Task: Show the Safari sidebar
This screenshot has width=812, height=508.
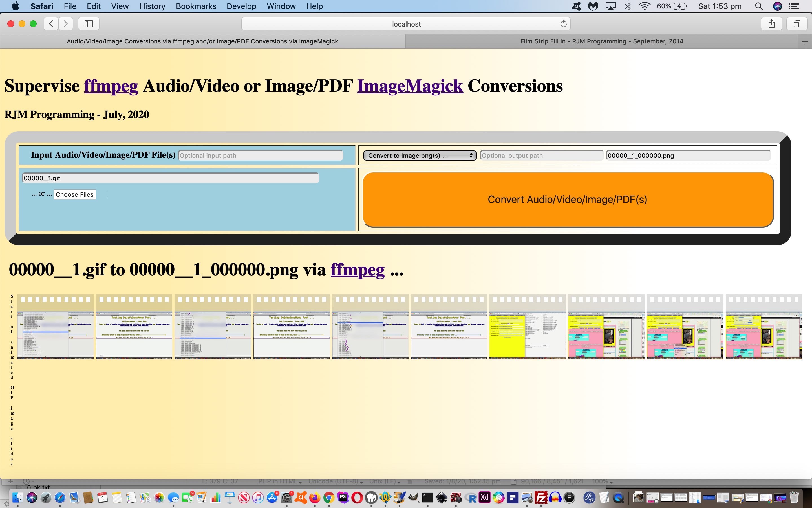Action: click(x=89, y=23)
